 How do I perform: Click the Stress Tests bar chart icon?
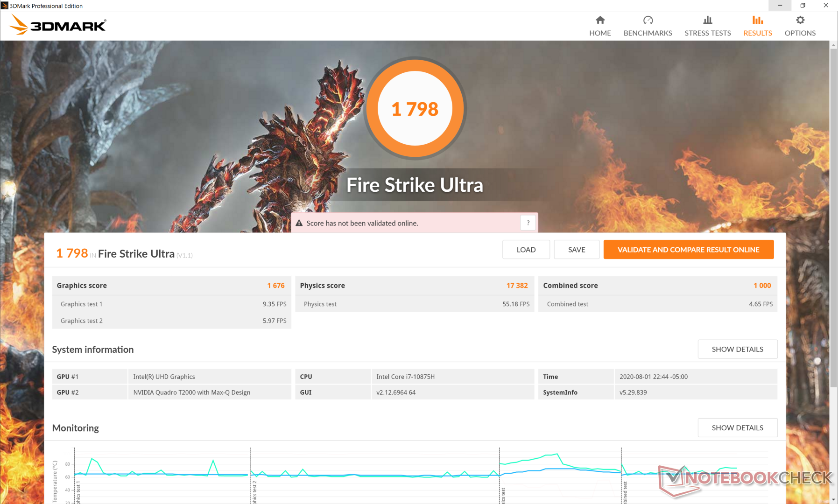point(708,20)
